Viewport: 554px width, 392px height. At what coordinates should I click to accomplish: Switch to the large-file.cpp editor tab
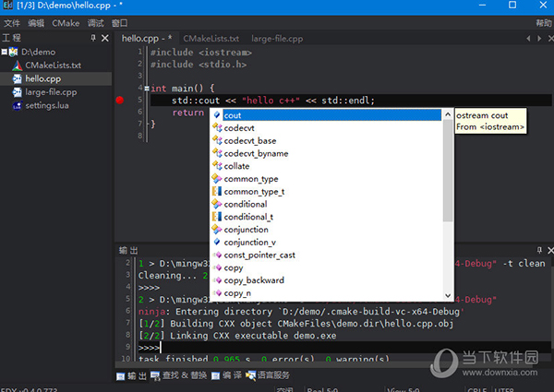[277, 38]
